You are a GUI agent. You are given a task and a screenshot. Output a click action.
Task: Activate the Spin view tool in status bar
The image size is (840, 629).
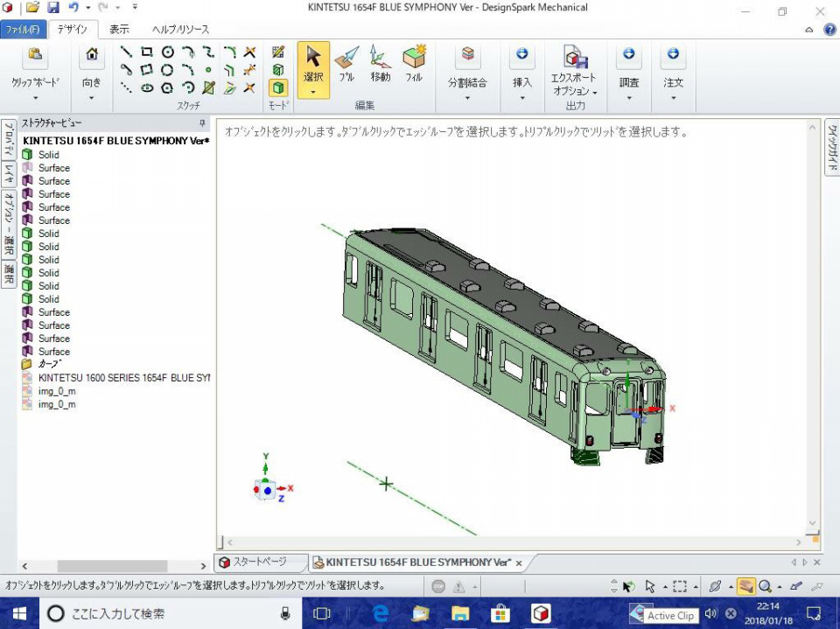click(715, 586)
